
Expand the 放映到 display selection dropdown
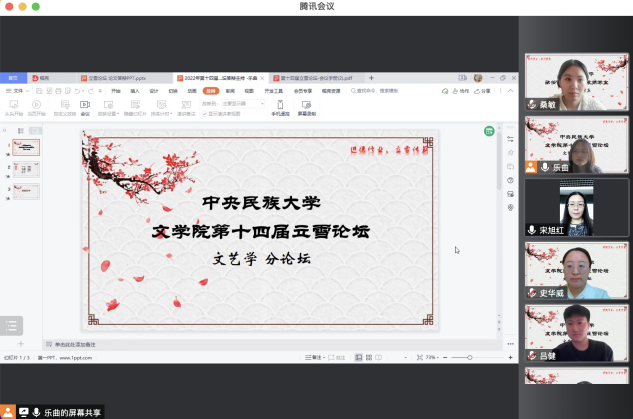pos(241,103)
